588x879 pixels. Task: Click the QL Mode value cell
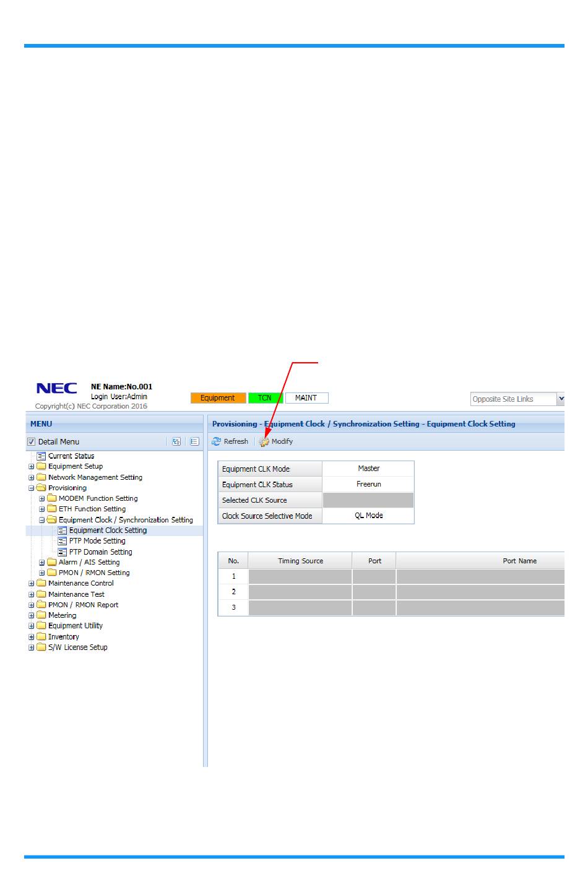[368, 516]
